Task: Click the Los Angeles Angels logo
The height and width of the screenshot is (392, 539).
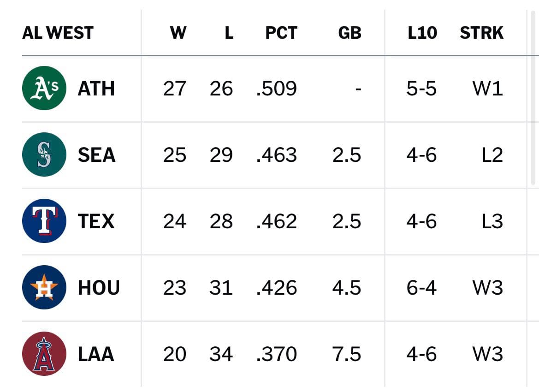Action: pyautogui.click(x=44, y=353)
